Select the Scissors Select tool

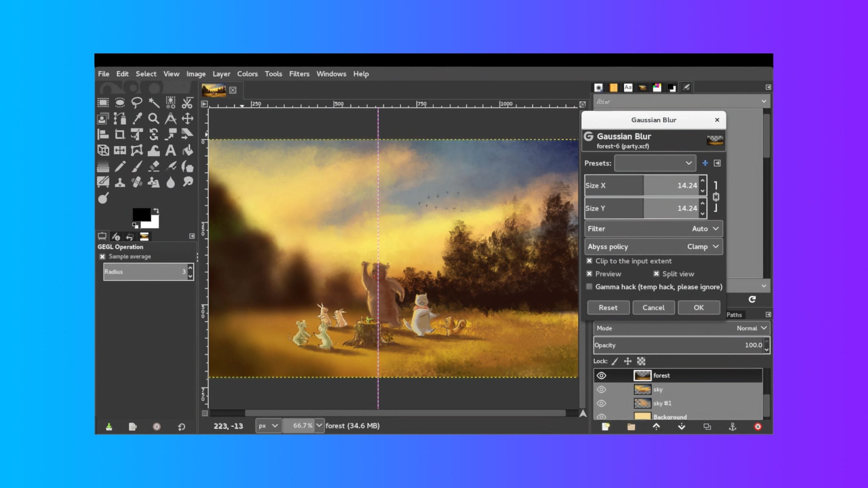(x=187, y=102)
